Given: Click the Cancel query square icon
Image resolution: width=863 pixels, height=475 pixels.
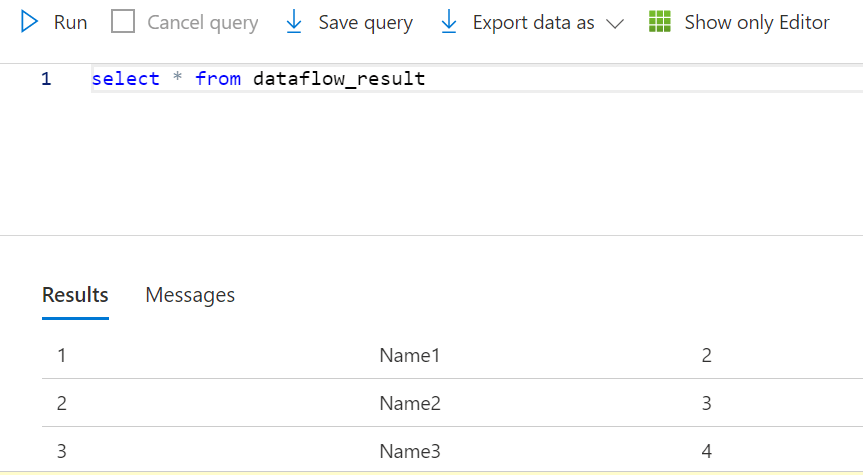Looking at the screenshot, I should [x=123, y=22].
